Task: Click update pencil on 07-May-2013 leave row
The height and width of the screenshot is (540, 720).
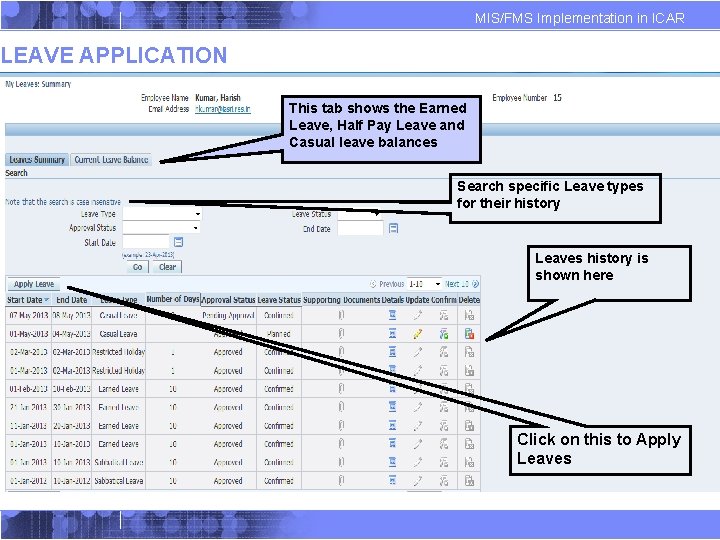Action: [x=417, y=315]
